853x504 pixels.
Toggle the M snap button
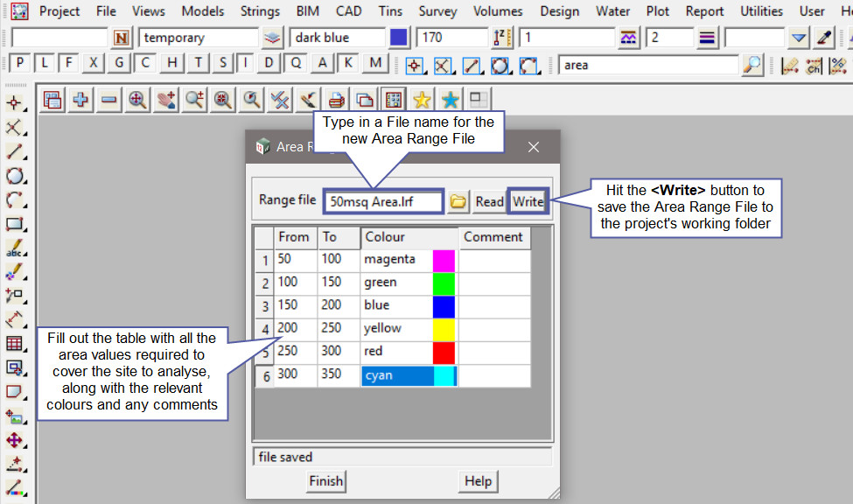(x=375, y=63)
